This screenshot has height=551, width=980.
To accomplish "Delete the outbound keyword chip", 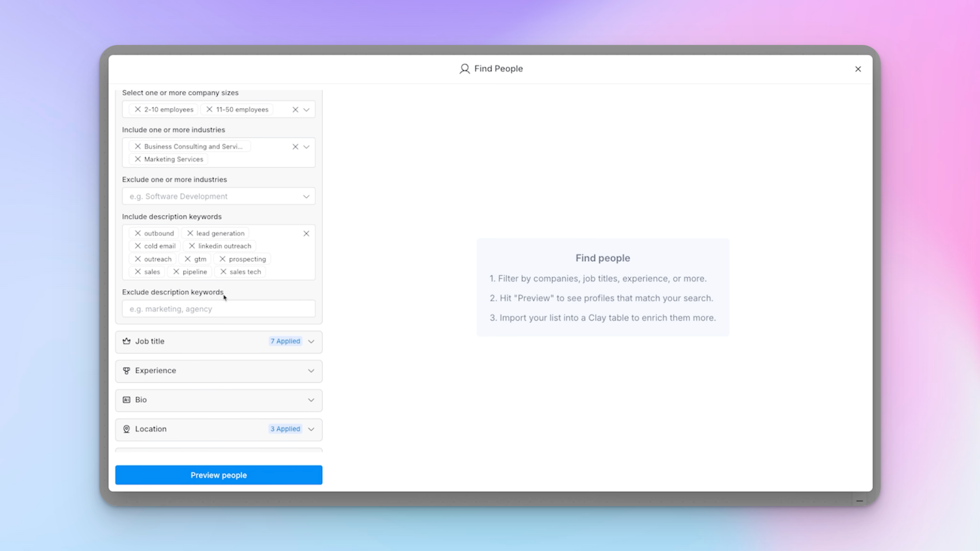I will tap(138, 233).
